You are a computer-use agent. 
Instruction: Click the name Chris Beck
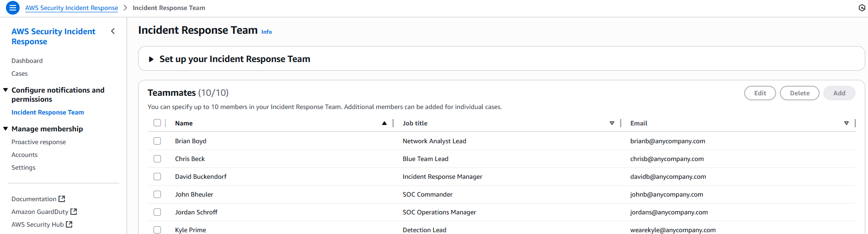tap(190, 159)
